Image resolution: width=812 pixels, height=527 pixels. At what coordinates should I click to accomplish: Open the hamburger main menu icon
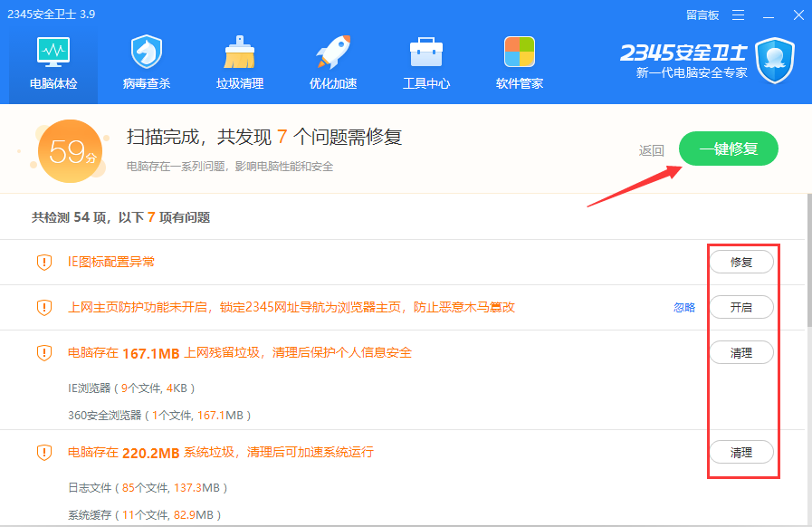(x=738, y=15)
